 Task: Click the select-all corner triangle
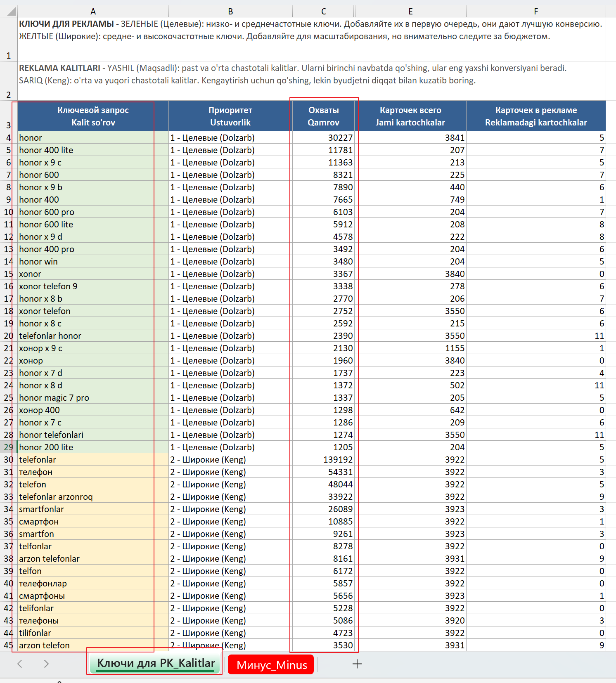[x=12, y=11]
